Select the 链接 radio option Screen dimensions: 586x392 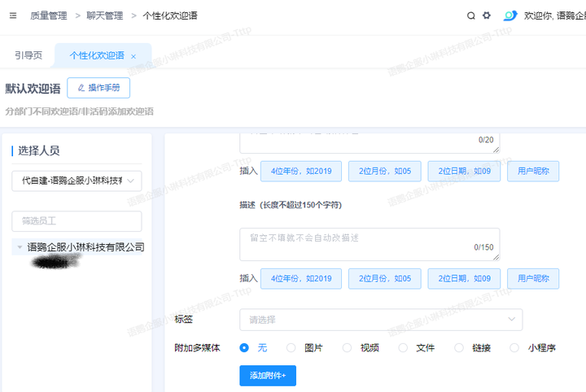459,347
